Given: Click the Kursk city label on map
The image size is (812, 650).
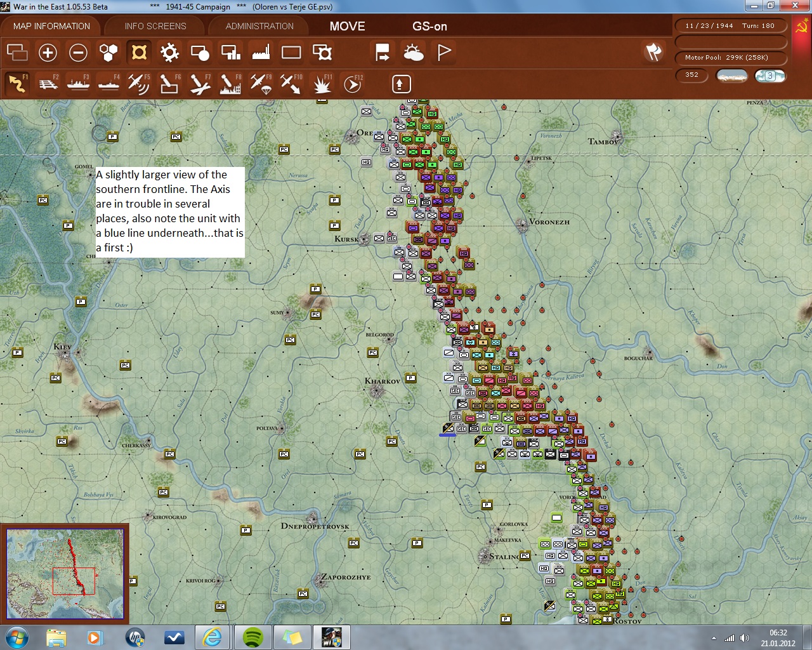Looking at the screenshot, I should coord(346,239).
